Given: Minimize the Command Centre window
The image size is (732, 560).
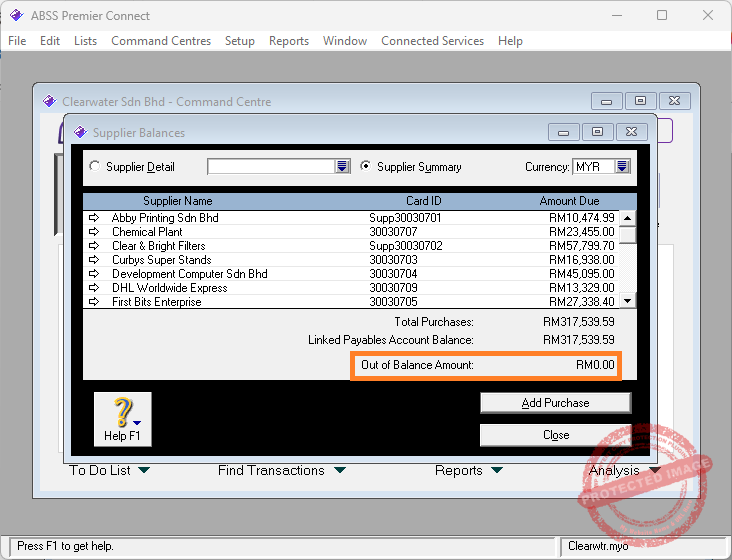Looking at the screenshot, I should 606,101.
